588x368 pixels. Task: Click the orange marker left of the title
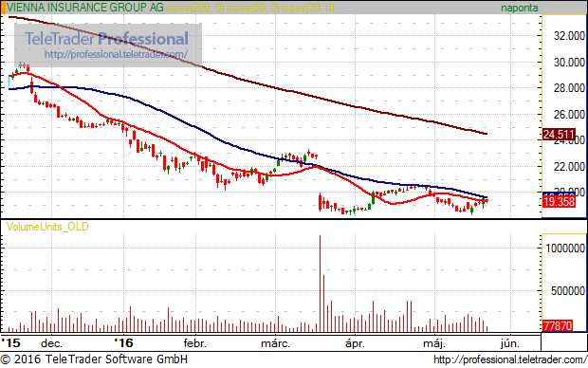click(x=4, y=8)
